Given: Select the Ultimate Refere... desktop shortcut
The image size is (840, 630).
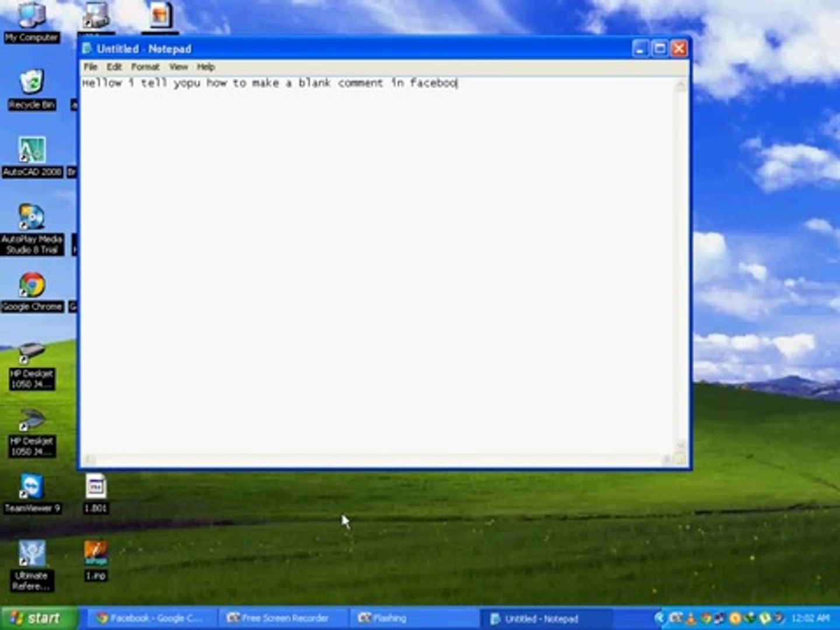Looking at the screenshot, I should pos(32,566).
